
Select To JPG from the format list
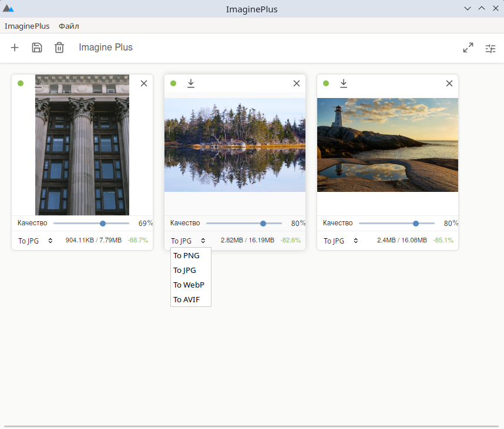pyautogui.click(x=190, y=271)
